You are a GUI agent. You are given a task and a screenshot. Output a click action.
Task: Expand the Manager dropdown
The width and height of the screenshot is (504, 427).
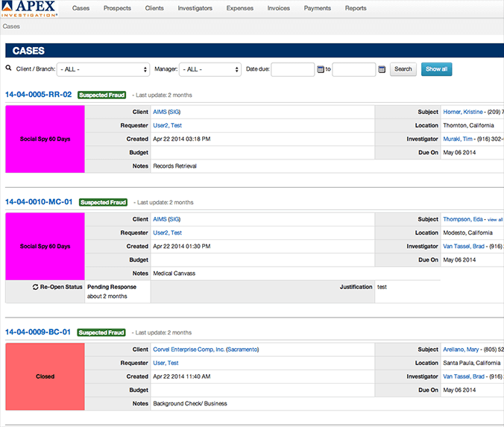[x=210, y=69]
